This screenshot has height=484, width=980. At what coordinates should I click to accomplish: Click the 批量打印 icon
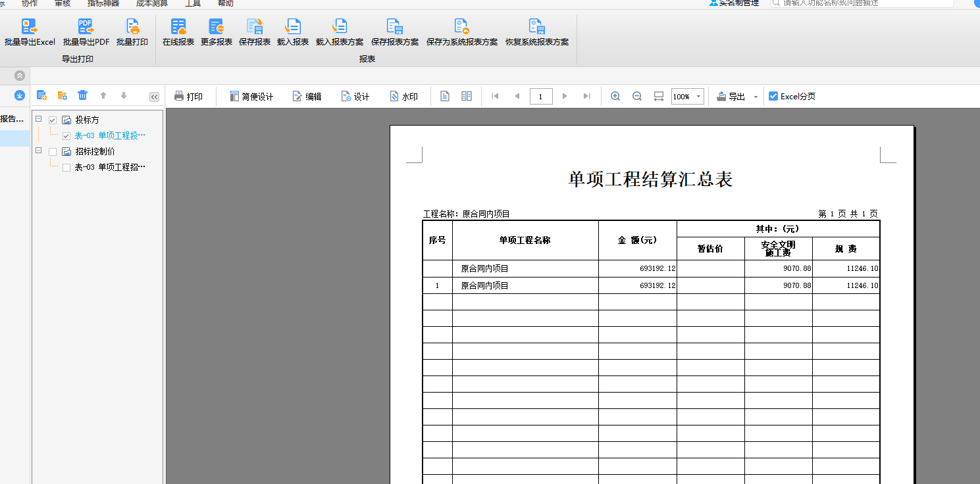coord(132,26)
